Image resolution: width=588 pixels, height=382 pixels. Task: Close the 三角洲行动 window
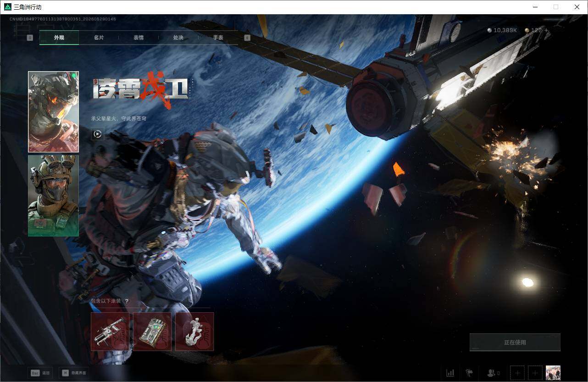pyautogui.click(x=577, y=7)
